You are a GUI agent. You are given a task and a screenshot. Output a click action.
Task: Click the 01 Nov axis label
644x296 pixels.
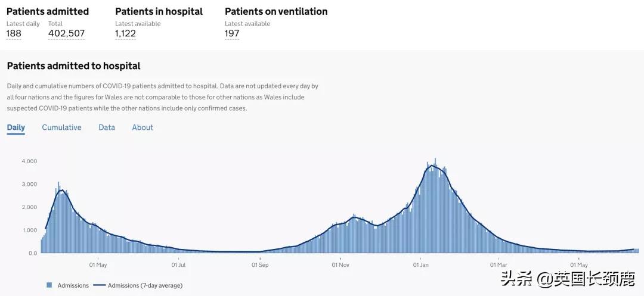tap(340, 264)
